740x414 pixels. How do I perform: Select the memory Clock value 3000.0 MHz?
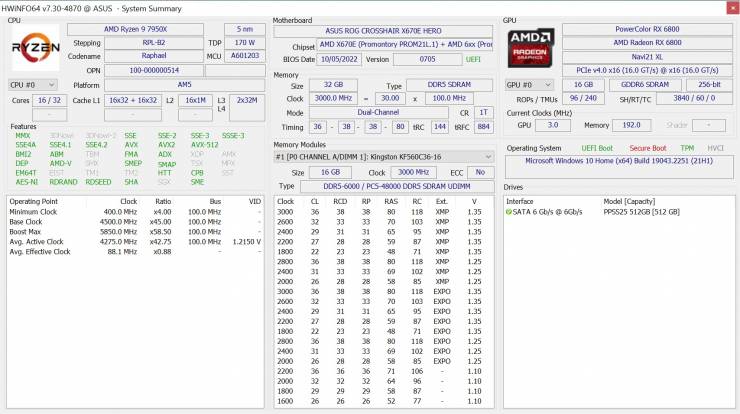click(x=333, y=98)
